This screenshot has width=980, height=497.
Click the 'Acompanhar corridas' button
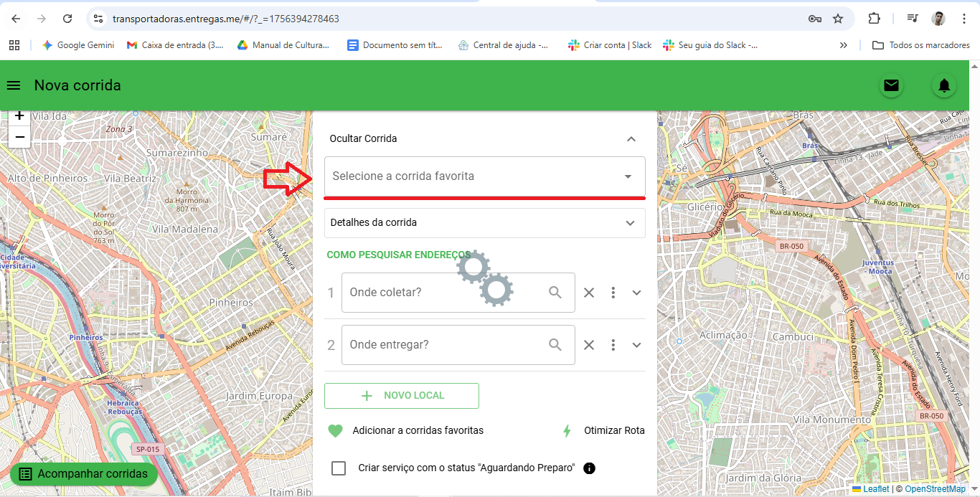[x=84, y=474]
